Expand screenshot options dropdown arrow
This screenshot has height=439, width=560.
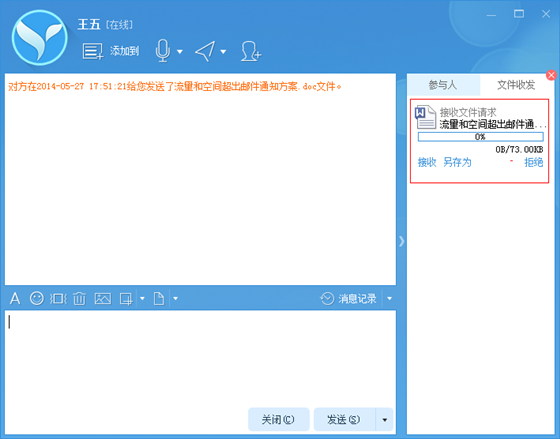coord(142,298)
